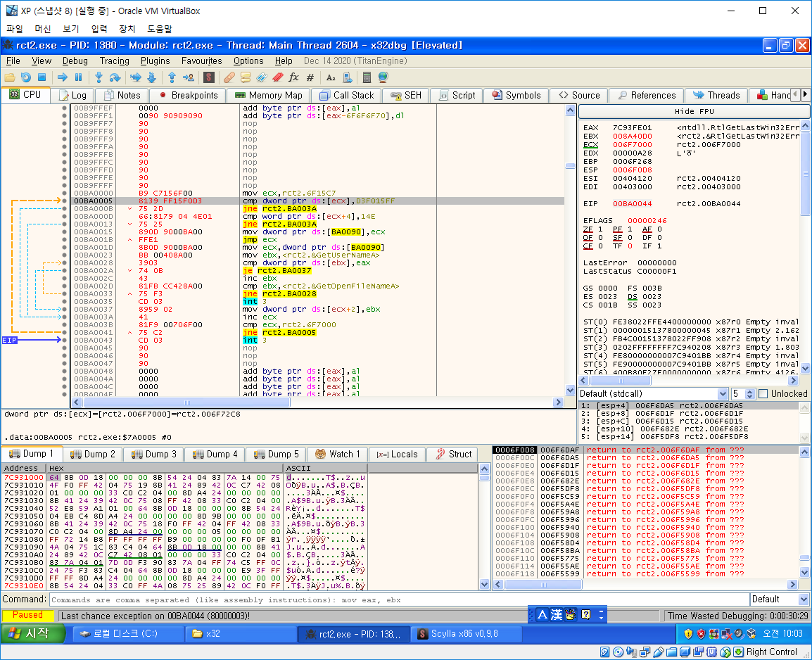Image resolution: width=812 pixels, height=660 pixels.
Task: Click the disassembly scrollbar down arrow
Action: pyautogui.click(x=570, y=391)
